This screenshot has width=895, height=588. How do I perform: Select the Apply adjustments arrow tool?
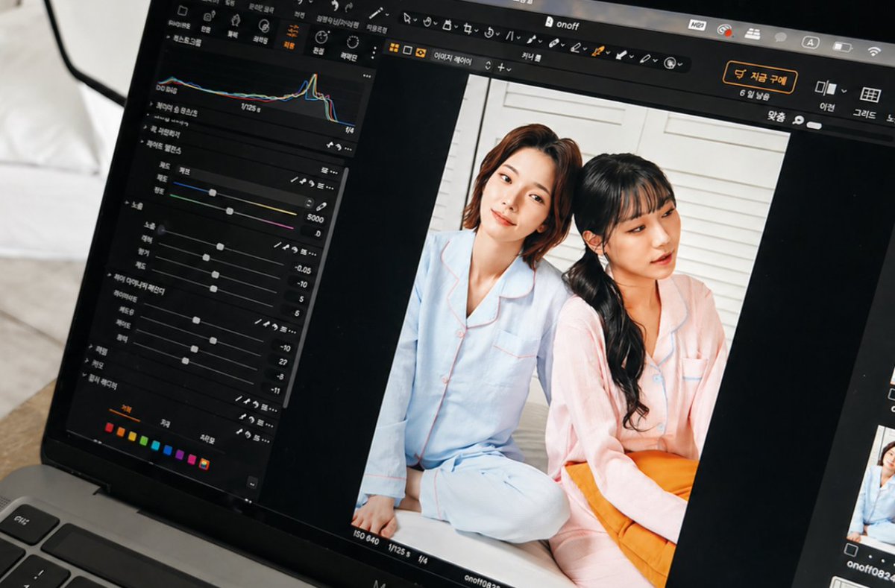point(621,55)
